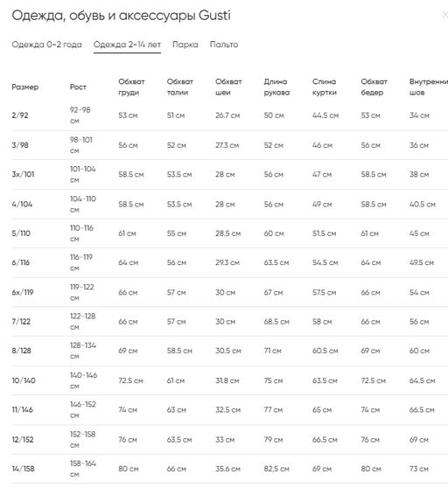Click the Обхват талии column header
448x488 pixels.
(180, 87)
